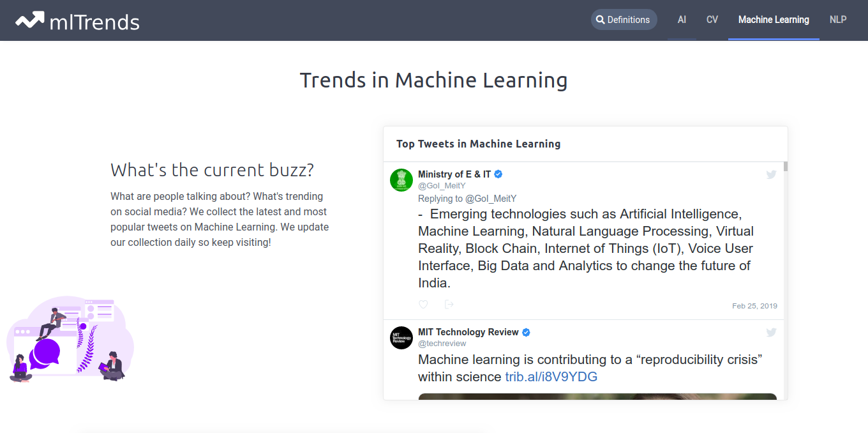Open the @techreview handle link
The height and width of the screenshot is (433, 868).
[442, 344]
